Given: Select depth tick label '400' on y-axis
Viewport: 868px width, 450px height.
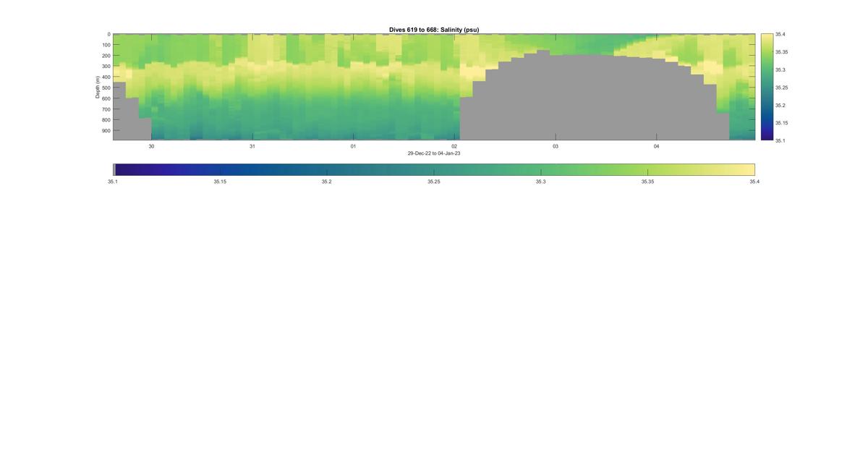Looking at the screenshot, I should coord(106,77).
